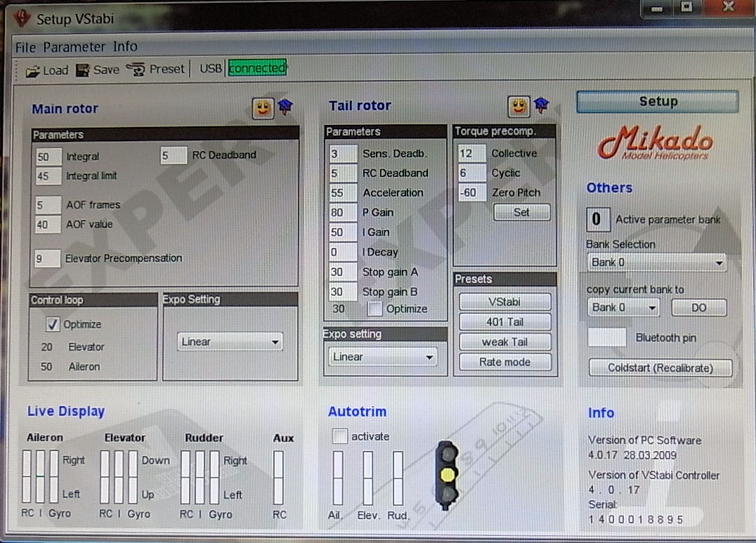Click the Active parameter bank number box
The image size is (756, 543).
pos(598,219)
